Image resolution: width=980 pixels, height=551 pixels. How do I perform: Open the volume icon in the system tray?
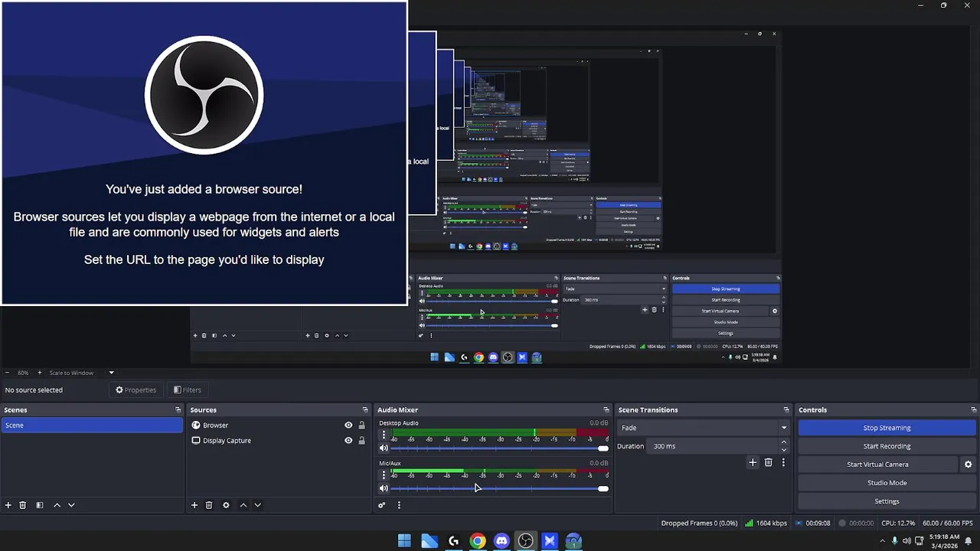pyautogui.click(x=906, y=541)
